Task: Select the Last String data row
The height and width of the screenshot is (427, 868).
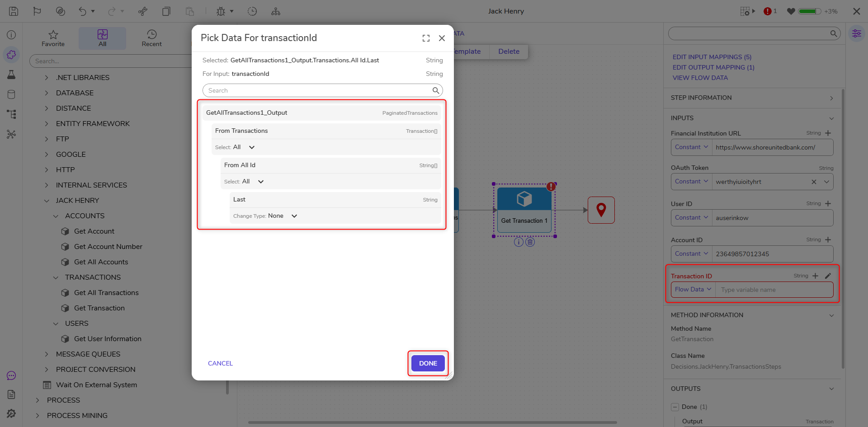Action: (x=335, y=200)
